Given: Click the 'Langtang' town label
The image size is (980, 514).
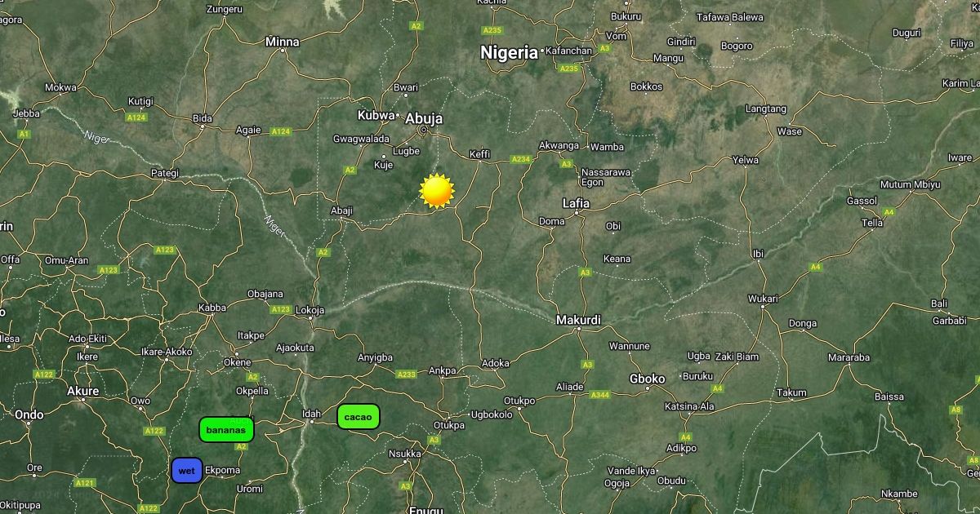Looking at the screenshot, I should tap(766, 109).
